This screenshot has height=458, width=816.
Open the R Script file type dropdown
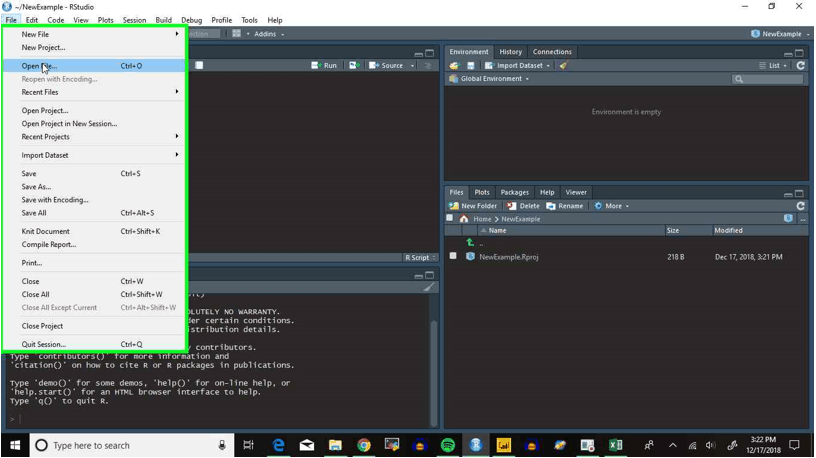tap(420, 258)
